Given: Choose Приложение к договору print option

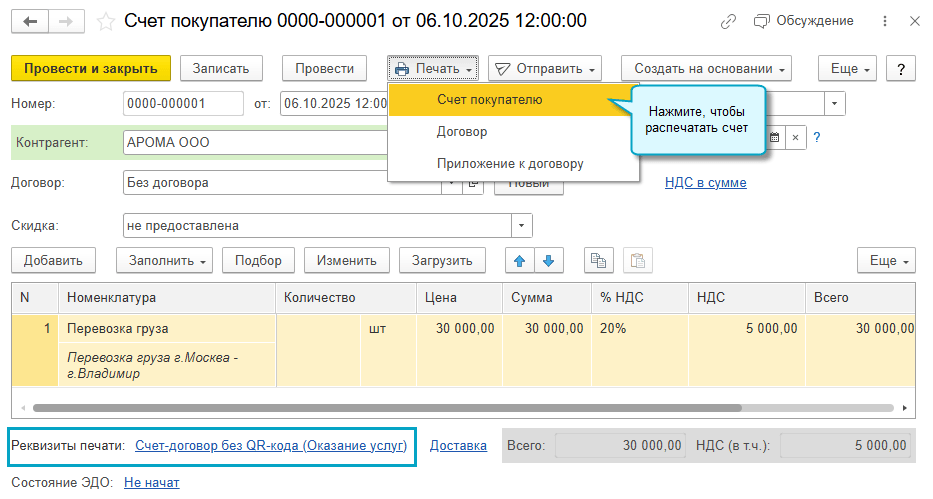Looking at the screenshot, I should 510,163.
